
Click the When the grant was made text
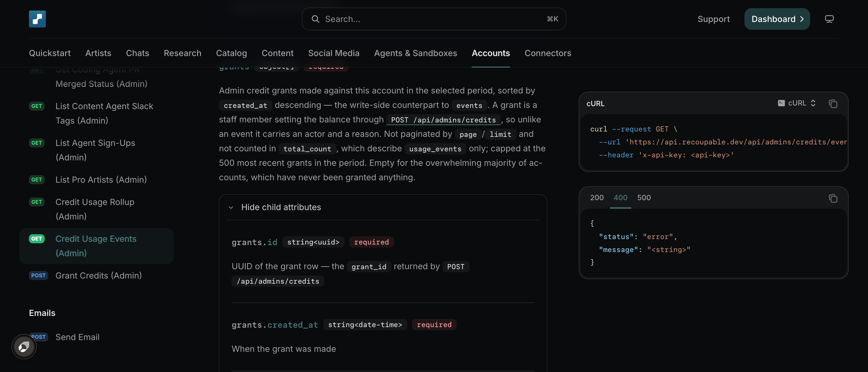pos(283,349)
